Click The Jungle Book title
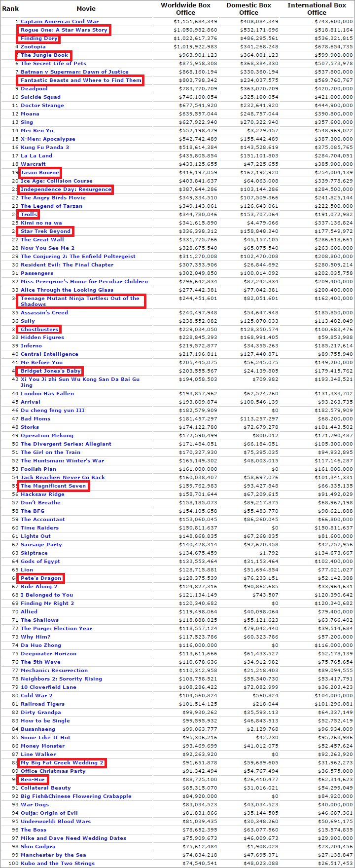Screen dimensions: 355x868 click(x=44, y=55)
